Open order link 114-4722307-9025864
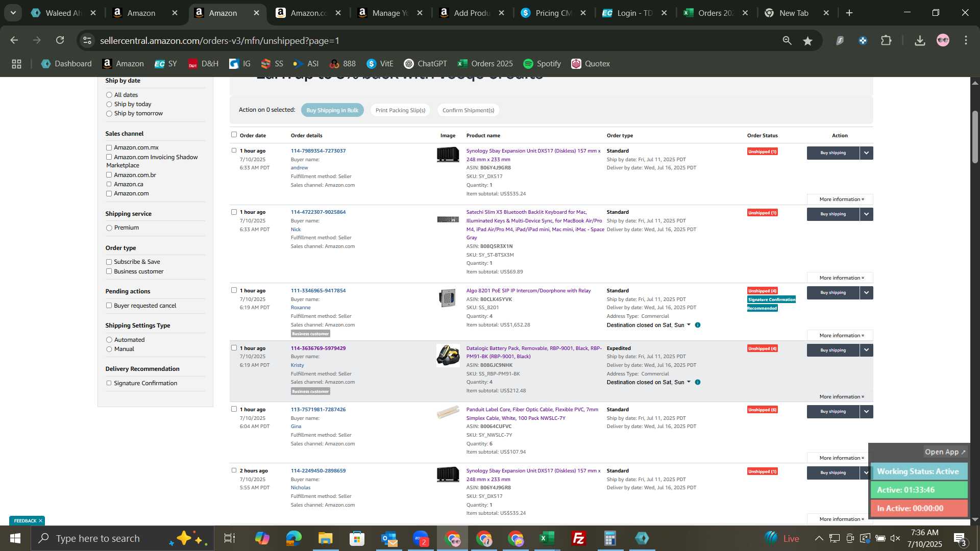 pos(318,212)
